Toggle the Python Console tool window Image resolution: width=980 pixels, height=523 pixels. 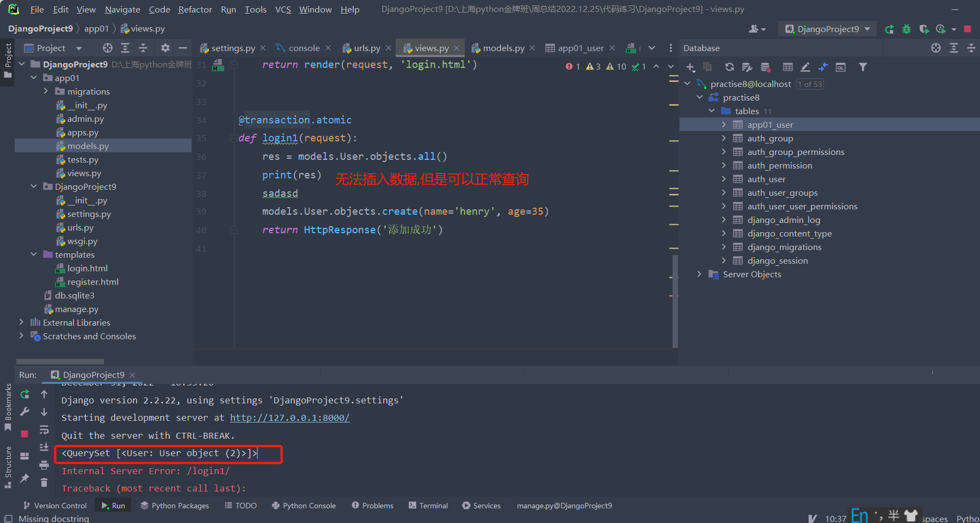pos(304,506)
